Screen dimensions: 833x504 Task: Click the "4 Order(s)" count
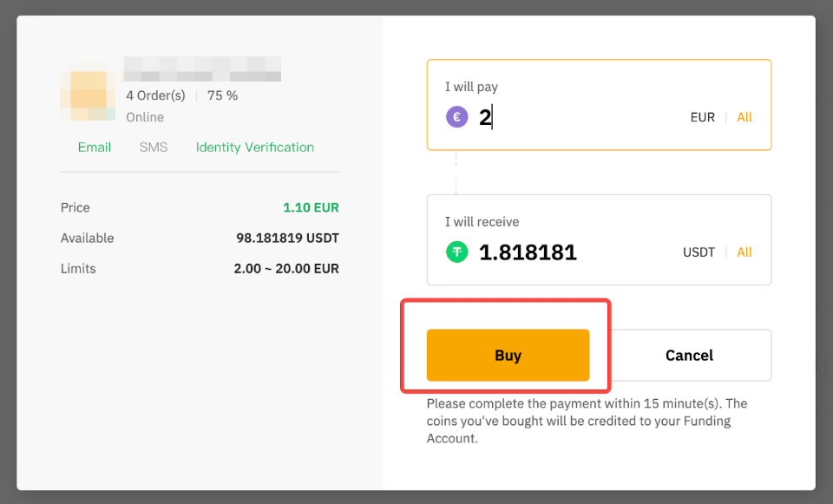(156, 95)
